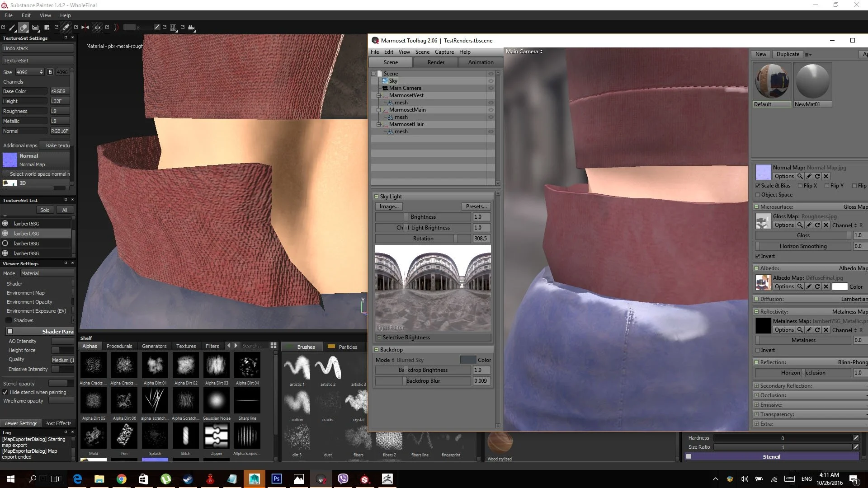
Task: Uncheck Invert under Microsurface Gloss
Action: 758,256
